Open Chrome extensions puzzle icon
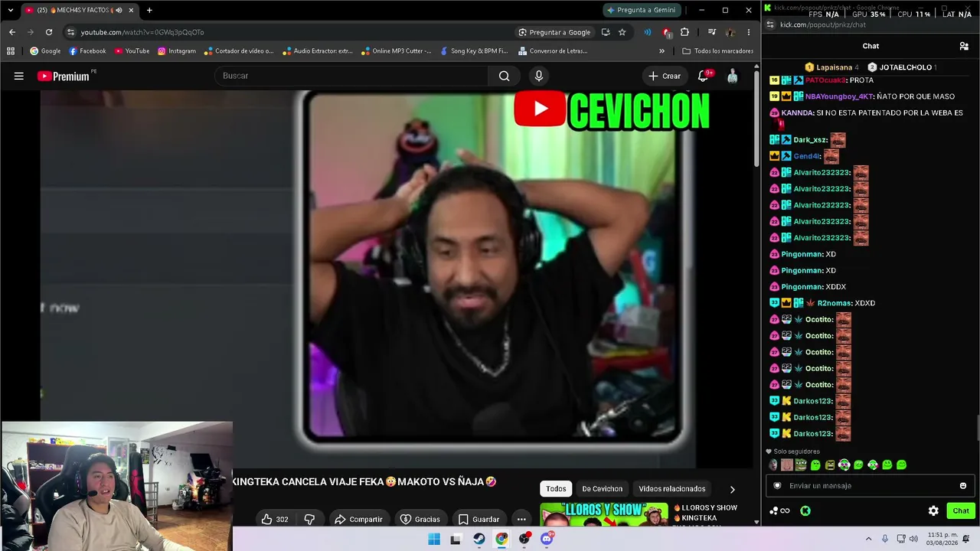Viewport: 980px width, 551px height. pos(684,32)
